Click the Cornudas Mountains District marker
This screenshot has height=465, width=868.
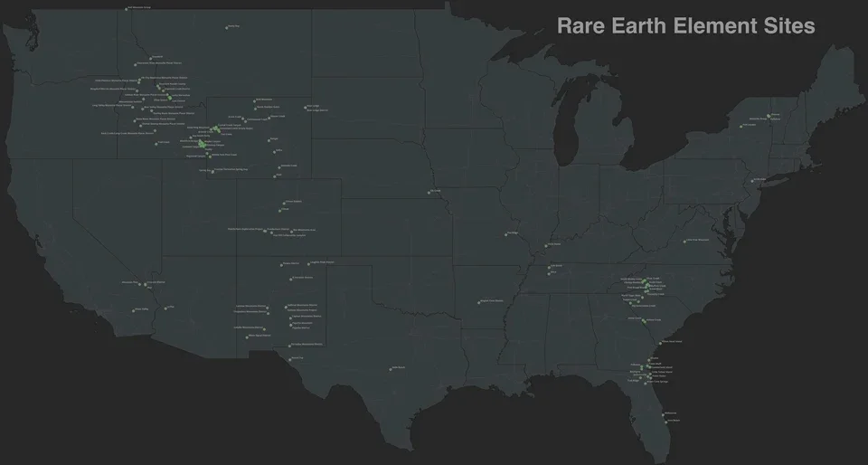[x=289, y=346]
